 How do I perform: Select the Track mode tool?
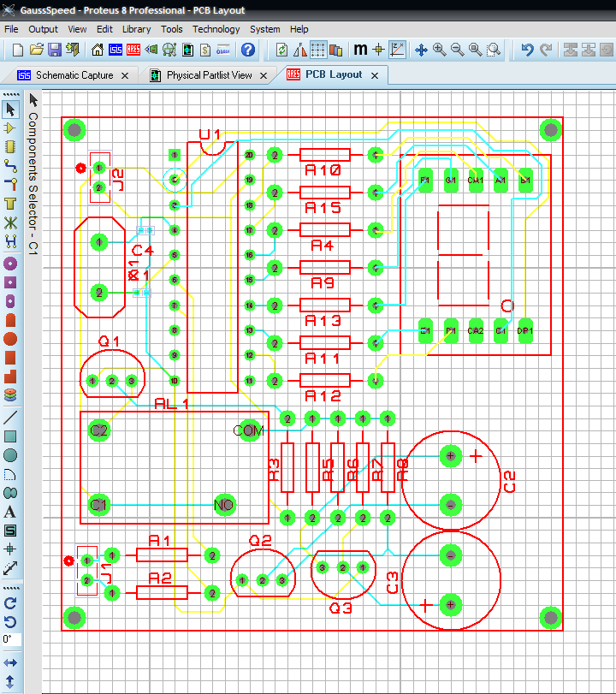click(x=11, y=165)
